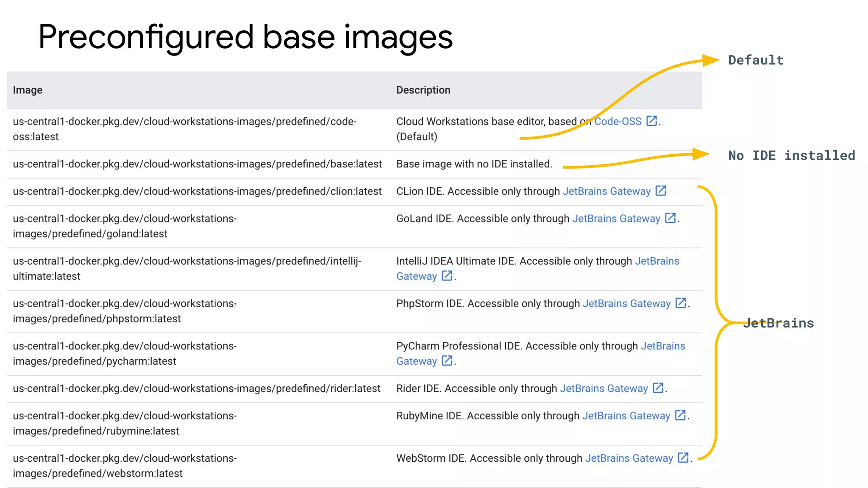Open JetBrains Gateway link in Rider row
Viewport: 868px width, 488px height.
tap(604, 389)
